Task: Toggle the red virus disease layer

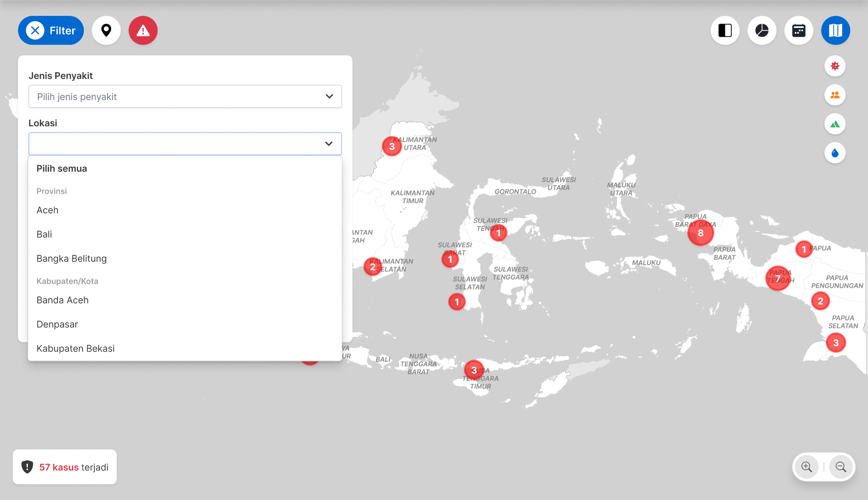Action: click(x=835, y=66)
